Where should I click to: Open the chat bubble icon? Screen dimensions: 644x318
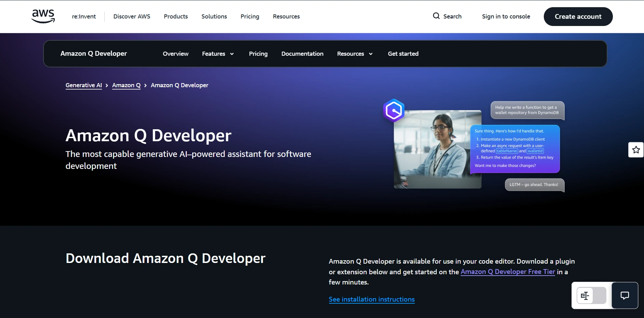tap(625, 295)
